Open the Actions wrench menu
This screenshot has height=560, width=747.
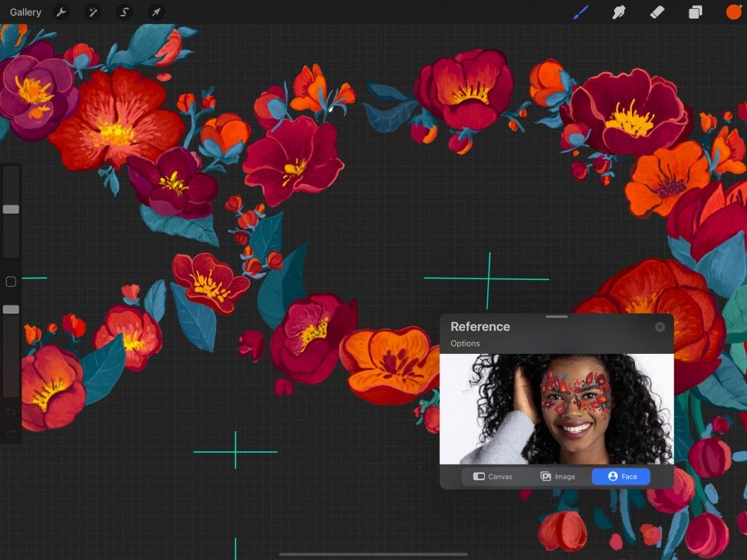[62, 12]
